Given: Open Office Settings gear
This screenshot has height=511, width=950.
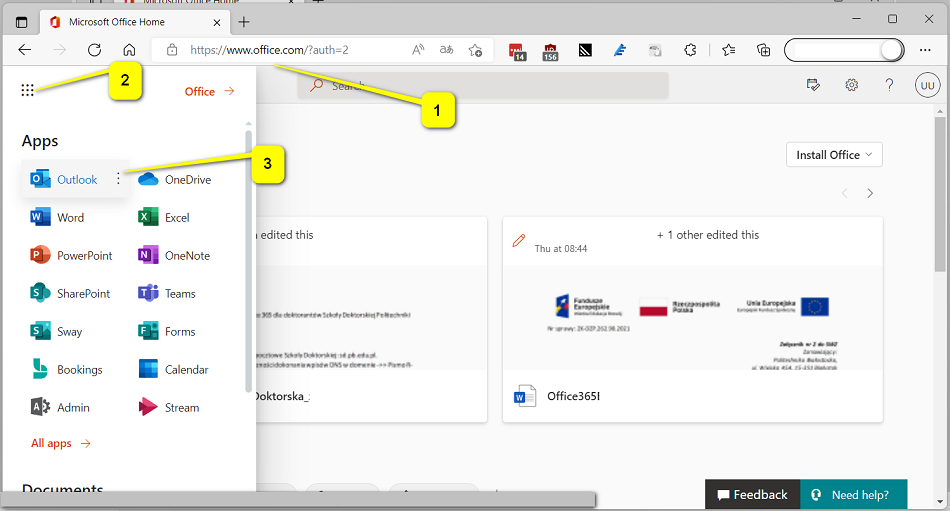Looking at the screenshot, I should pos(852,85).
